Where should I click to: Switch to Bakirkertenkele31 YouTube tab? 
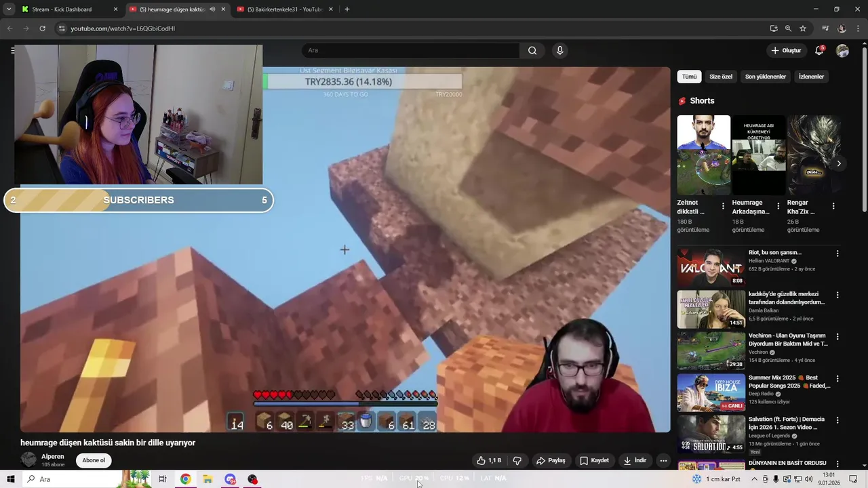click(285, 9)
